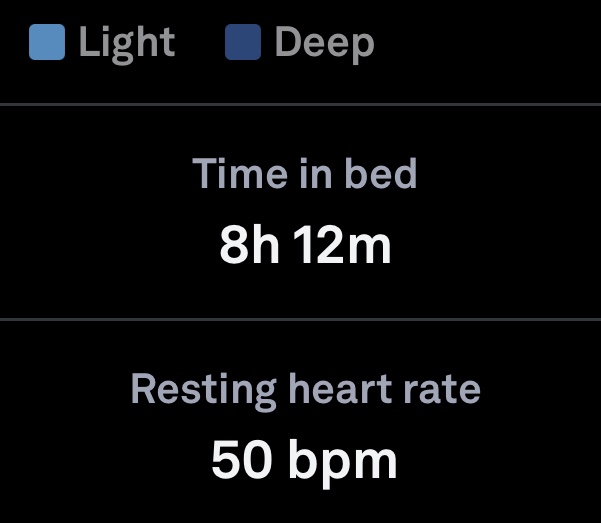Open the 8h 12m duration value
The height and width of the screenshot is (523, 601).
point(305,245)
